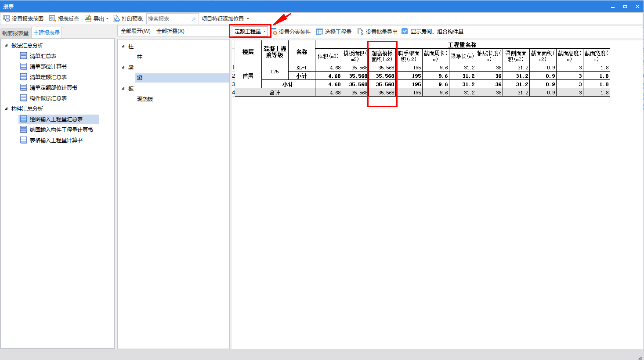Open the 定额工程量 dropdown
The height and width of the screenshot is (360, 644).
click(250, 31)
